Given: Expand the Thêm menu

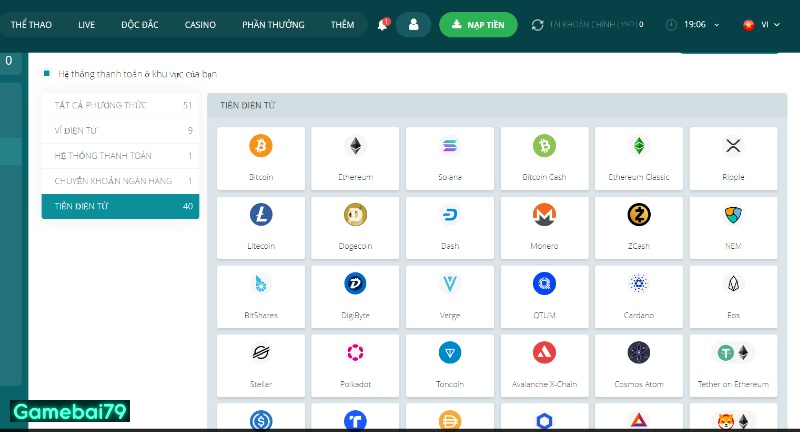Looking at the screenshot, I should pyautogui.click(x=342, y=24).
